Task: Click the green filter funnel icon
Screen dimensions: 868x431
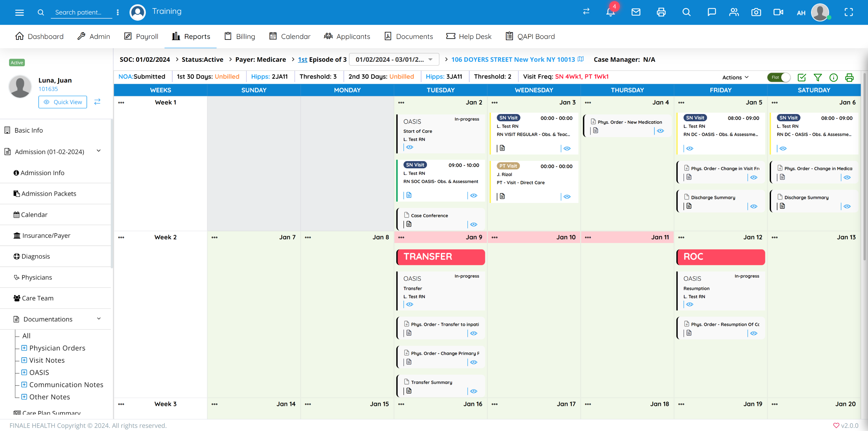Action: coord(817,77)
